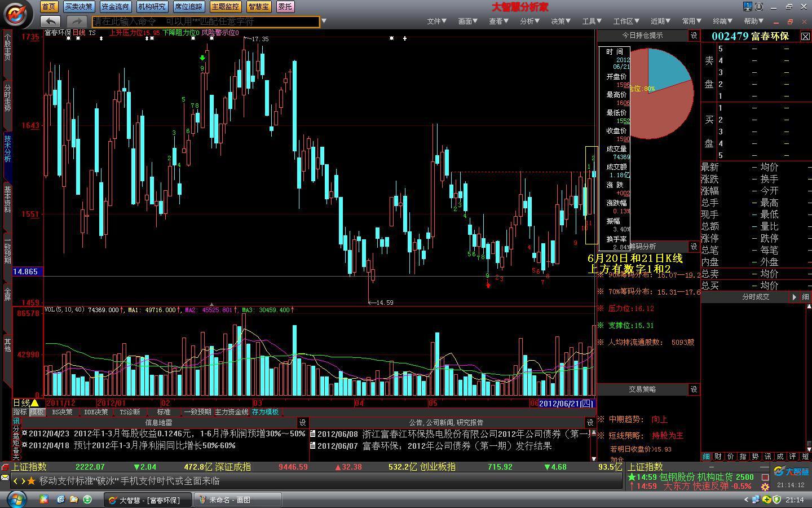Click the monitor screen-number icon in title bar

[x=748, y=7]
